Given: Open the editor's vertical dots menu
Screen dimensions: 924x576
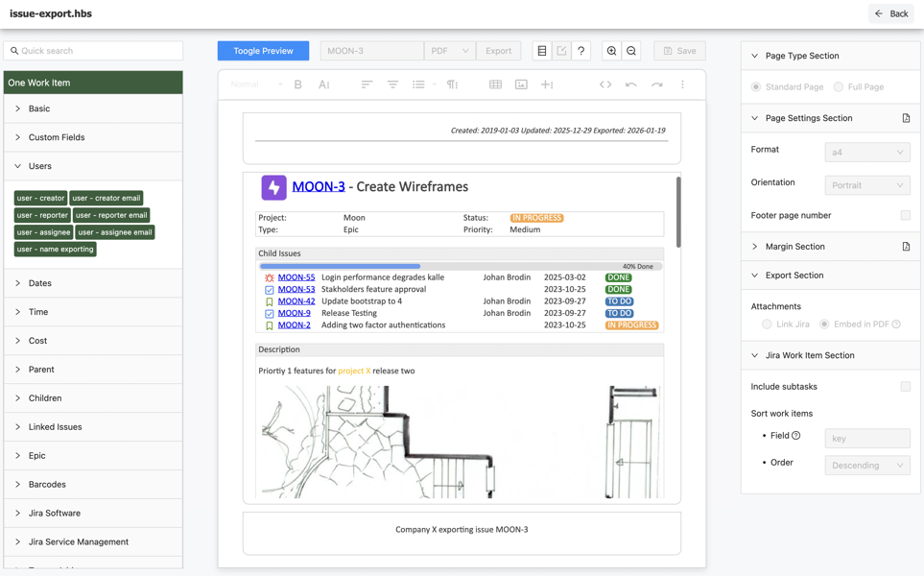Looking at the screenshot, I should tap(682, 84).
